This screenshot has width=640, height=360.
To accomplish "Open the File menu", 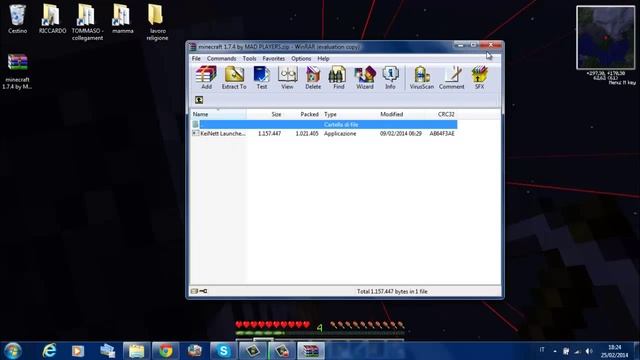I will [196, 59].
